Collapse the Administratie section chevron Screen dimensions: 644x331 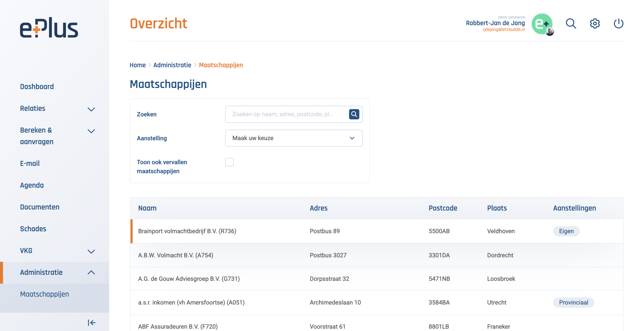pyautogui.click(x=91, y=272)
